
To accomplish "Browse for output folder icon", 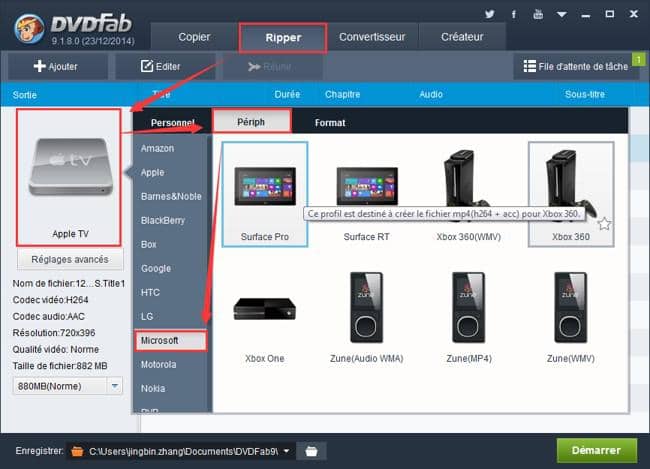I will point(311,451).
